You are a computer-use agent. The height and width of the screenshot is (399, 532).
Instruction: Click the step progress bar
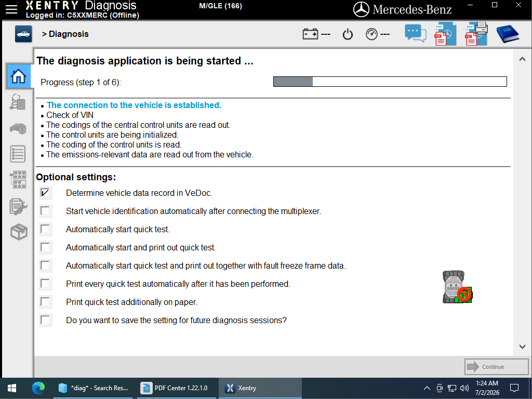(x=390, y=82)
